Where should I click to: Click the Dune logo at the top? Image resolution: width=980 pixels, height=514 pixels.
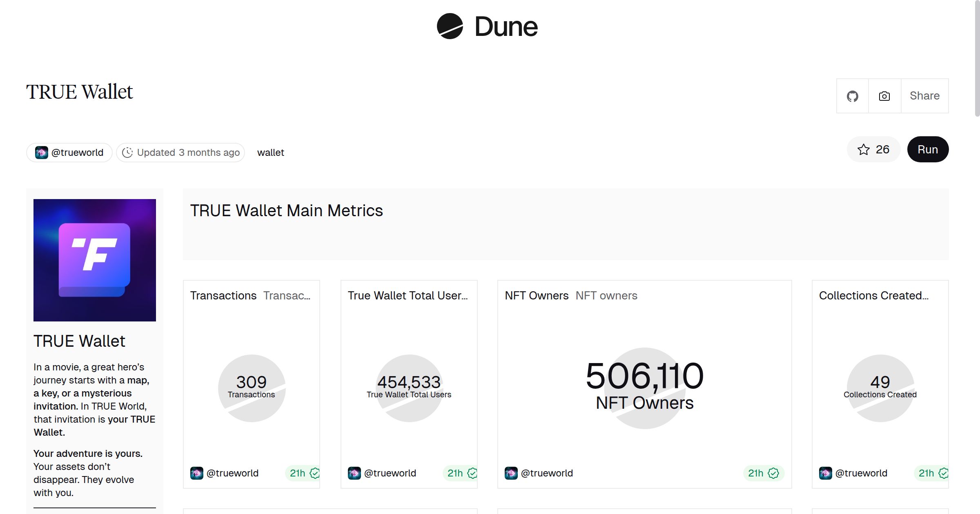[x=487, y=27]
